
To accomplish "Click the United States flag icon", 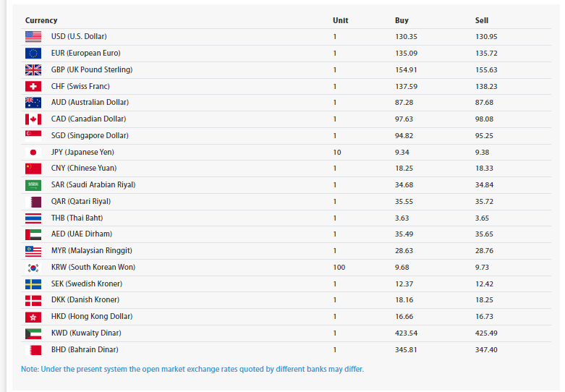I will 33,36.
